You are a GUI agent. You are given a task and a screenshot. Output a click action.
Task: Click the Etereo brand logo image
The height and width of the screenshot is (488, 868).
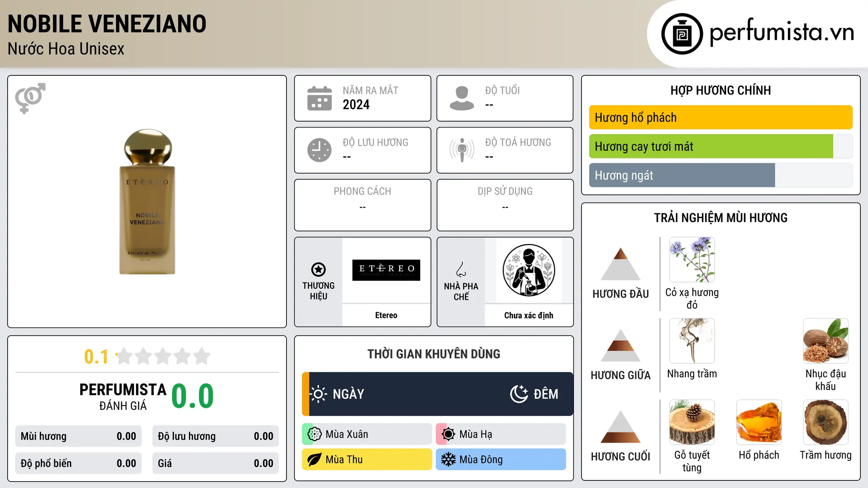click(386, 270)
